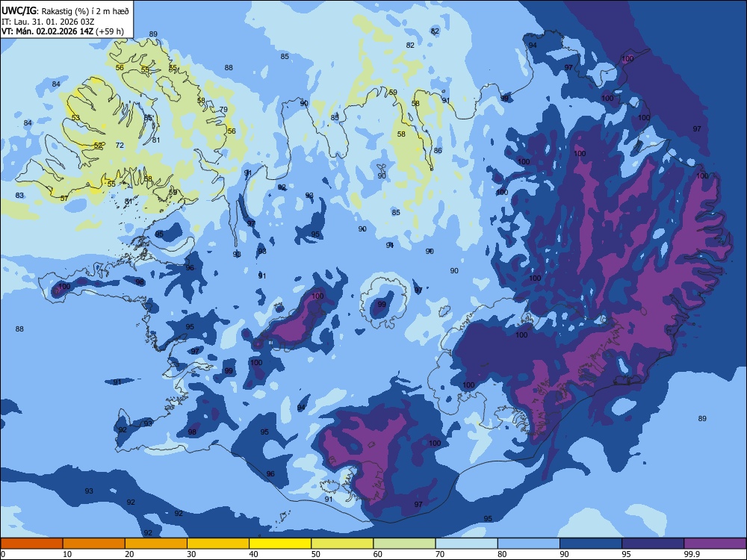Click the 20–30 light orange legend swatch
Viewport: 747px width, 560px height.
[x=156, y=544]
